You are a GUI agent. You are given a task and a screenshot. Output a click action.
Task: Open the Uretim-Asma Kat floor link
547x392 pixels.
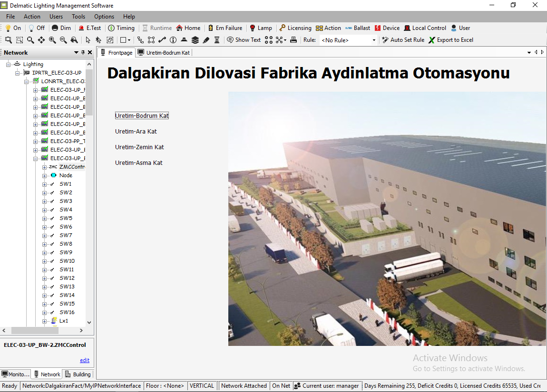139,163
